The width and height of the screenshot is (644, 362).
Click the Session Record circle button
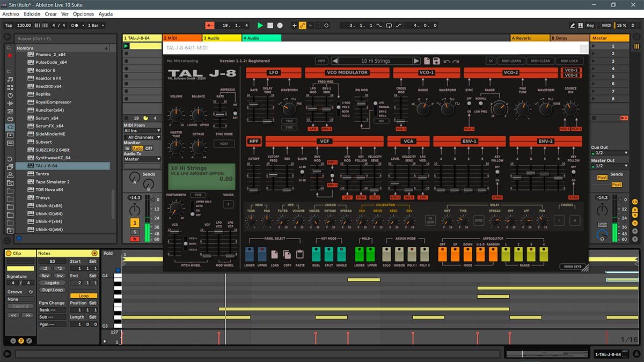pyautogui.click(x=326, y=25)
